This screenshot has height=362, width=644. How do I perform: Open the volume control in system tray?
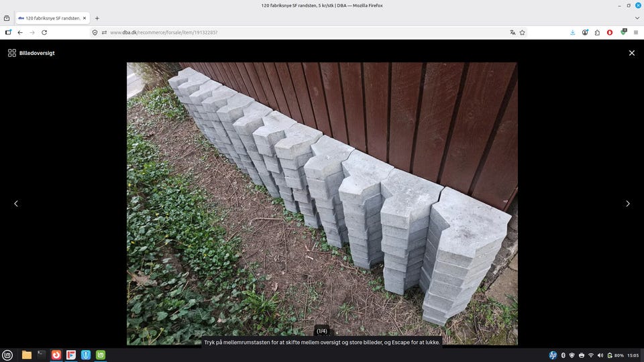pyautogui.click(x=600, y=355)
